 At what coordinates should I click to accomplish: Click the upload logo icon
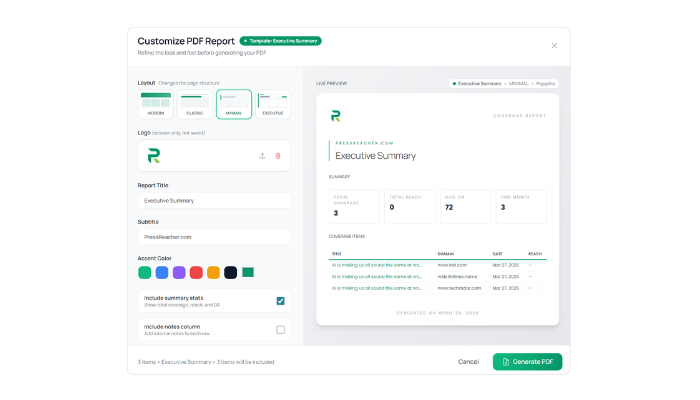262,156
